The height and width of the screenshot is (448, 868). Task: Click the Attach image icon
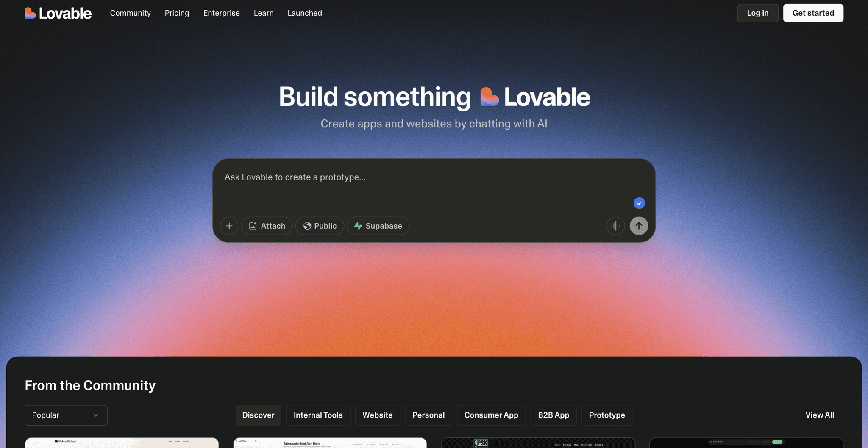click(253, 226)
